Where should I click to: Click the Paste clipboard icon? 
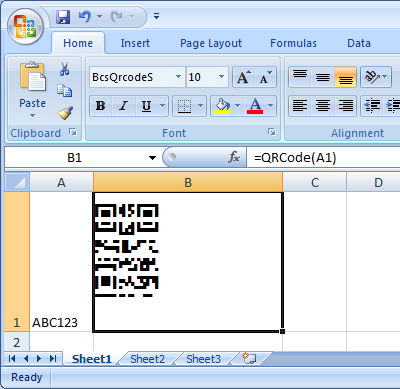coord(32,77)
